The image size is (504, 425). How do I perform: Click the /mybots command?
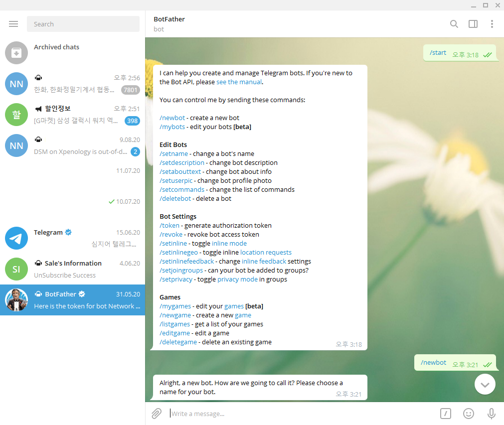172,127
